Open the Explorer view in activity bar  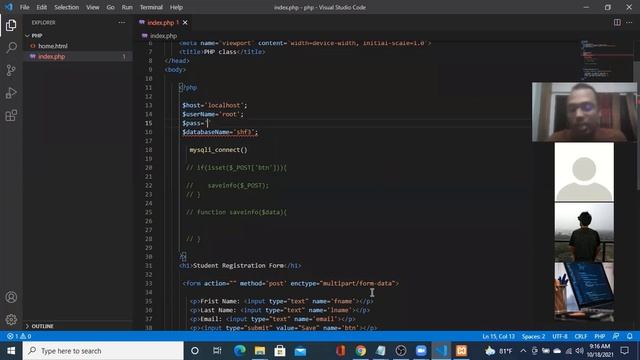[x=11, y=25]
